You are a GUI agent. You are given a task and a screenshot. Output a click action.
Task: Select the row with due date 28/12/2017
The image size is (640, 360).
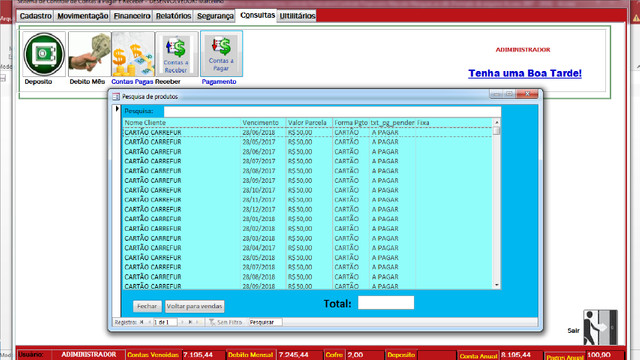308,209
